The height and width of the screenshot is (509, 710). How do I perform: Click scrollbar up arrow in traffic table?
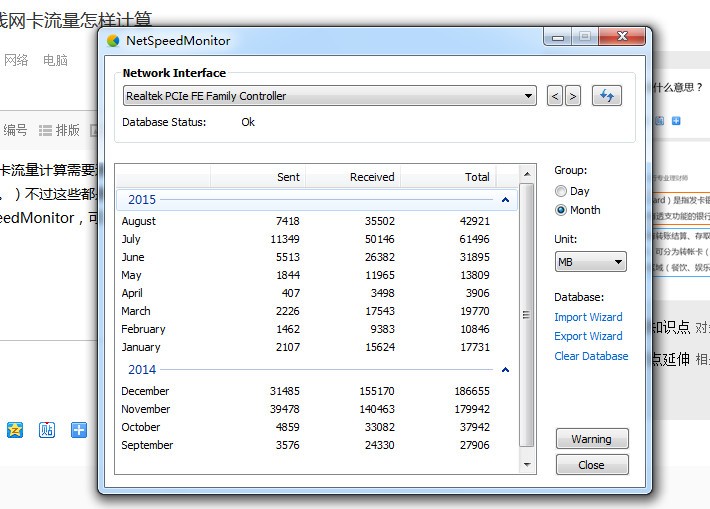[x=527, y=174]
